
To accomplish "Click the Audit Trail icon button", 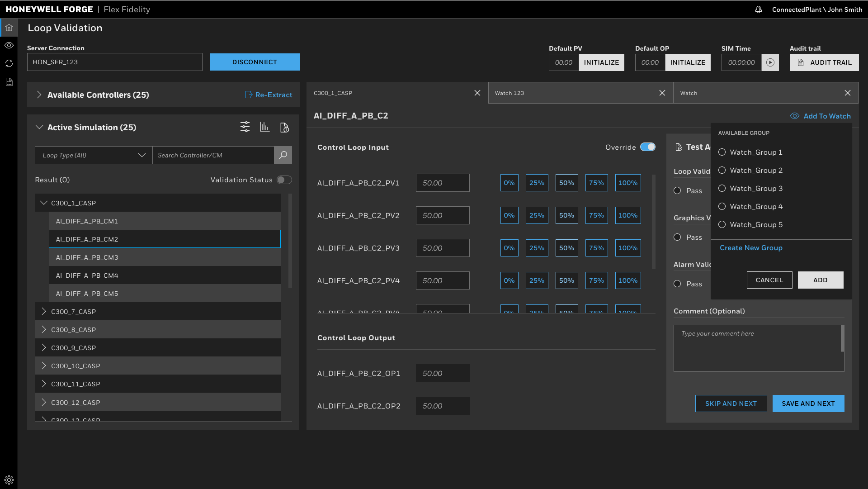I will pyautogui.click(x=801, y=62).
